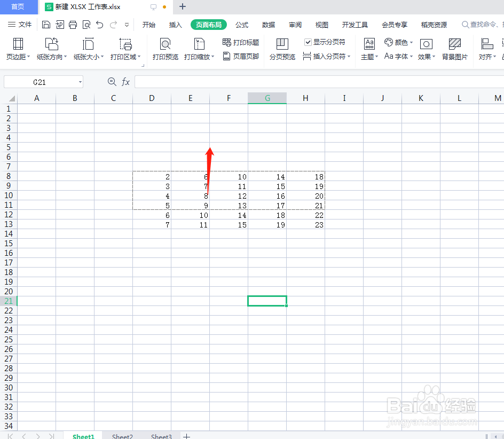Click cell D8 containing 2

click(x=152, y=177)
